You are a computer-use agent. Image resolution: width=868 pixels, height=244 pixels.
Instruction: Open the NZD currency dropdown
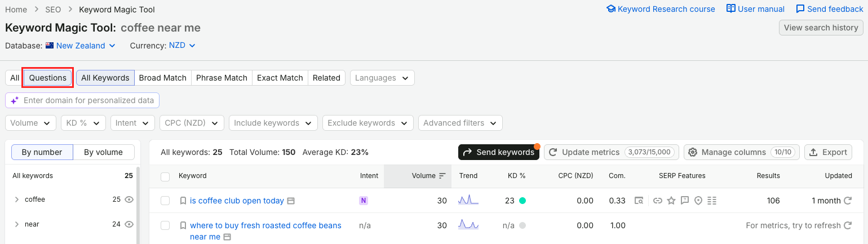[x=182, y=46]
